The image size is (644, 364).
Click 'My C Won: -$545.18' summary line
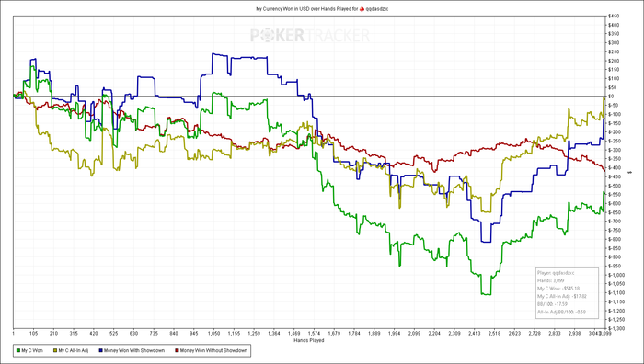pyautogui.click(x=558, y=289)
